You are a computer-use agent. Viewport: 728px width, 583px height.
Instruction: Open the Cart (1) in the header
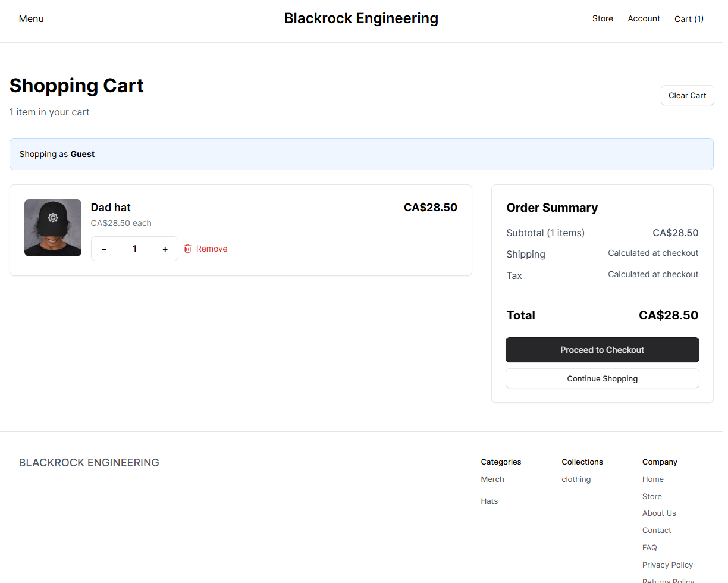689,18
